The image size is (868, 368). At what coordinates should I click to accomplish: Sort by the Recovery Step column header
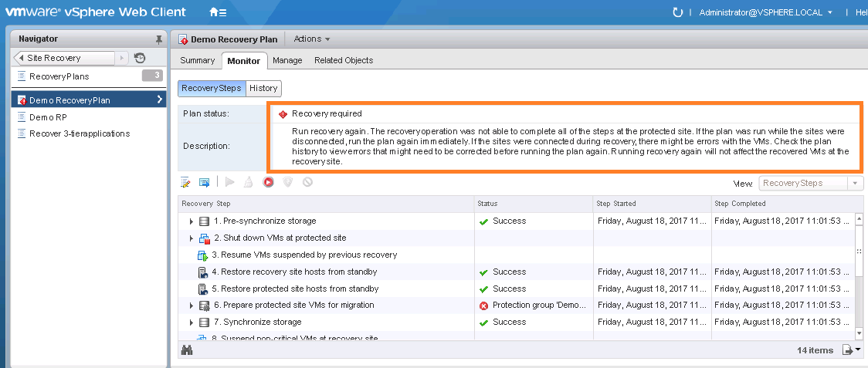pyautogui.click(x=326, y=204)
